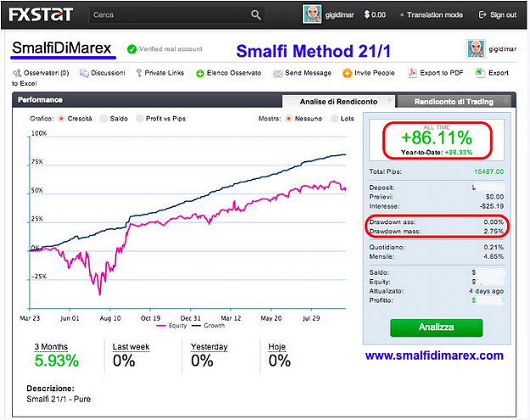This screenshot has width=530, height=420.
Task: Click the green plus Elenco Osservato icon
Action: (x=200, y=73)
